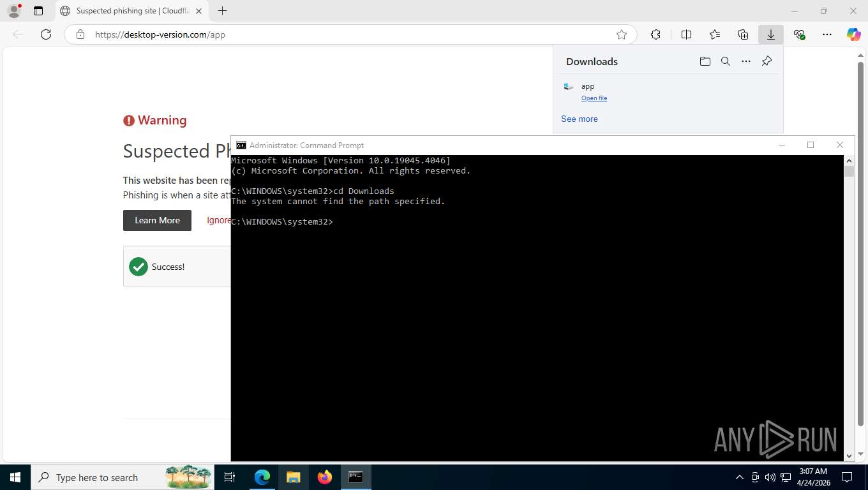Launch Firefox from taskbar

pyautogui.click(x=325, y=477)
